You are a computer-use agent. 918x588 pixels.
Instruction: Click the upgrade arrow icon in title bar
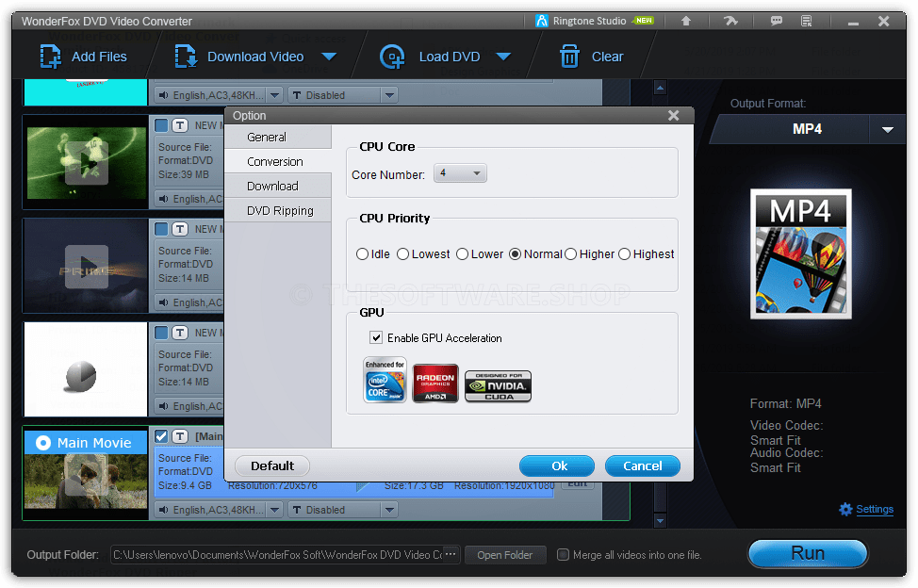(686, 21)
